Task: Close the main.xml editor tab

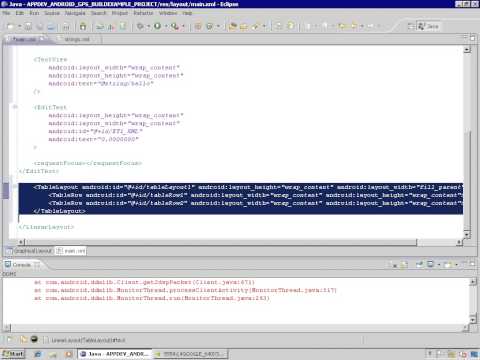Action: [42, 39]
